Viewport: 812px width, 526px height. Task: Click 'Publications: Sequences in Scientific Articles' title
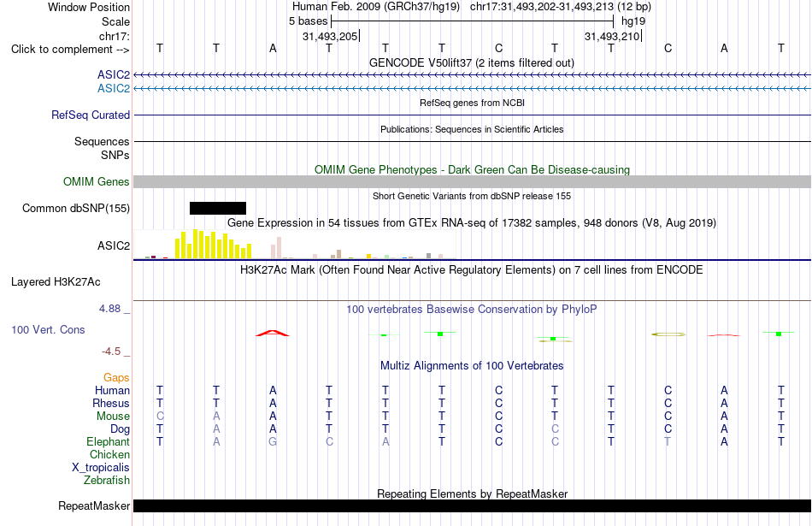click(472, 129)
